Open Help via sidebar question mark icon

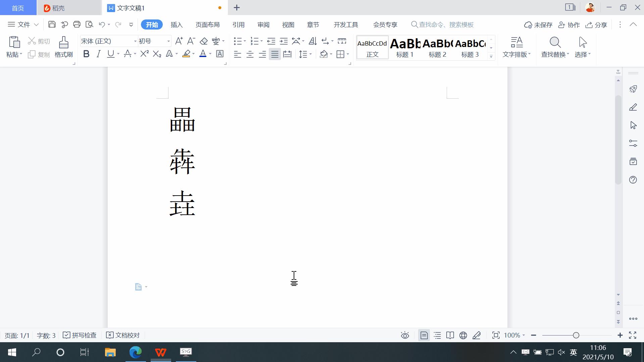(633, 180)
